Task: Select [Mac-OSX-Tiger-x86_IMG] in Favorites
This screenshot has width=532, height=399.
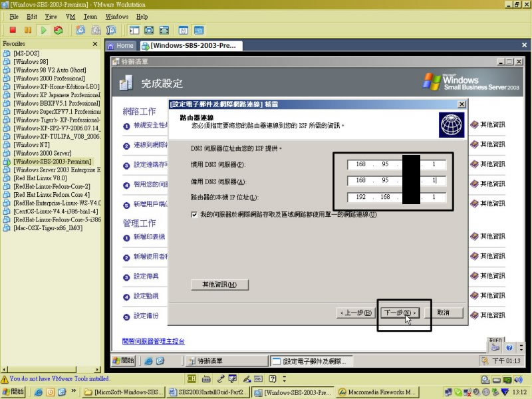Action: pos(48,228)
